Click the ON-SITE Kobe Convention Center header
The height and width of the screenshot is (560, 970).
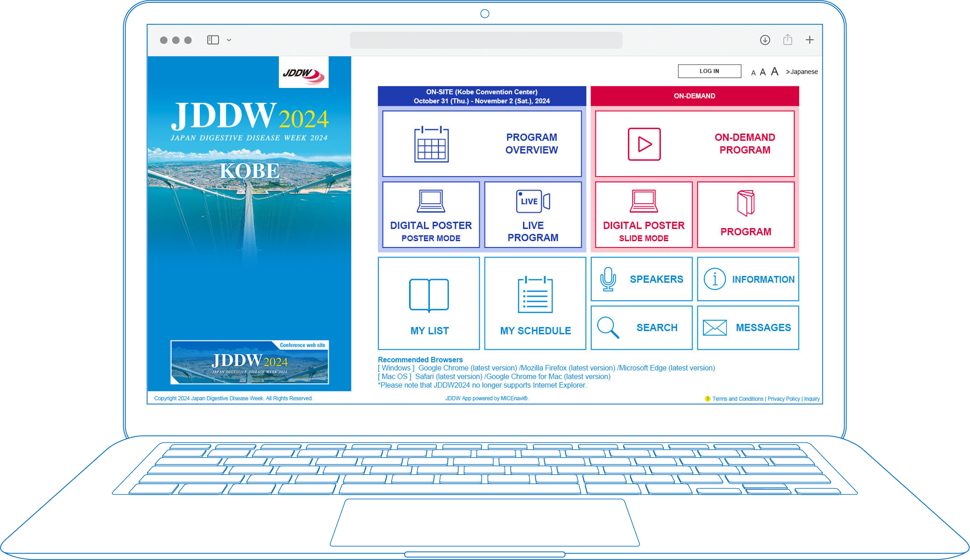pyautogui.click(x=482, y=96)
